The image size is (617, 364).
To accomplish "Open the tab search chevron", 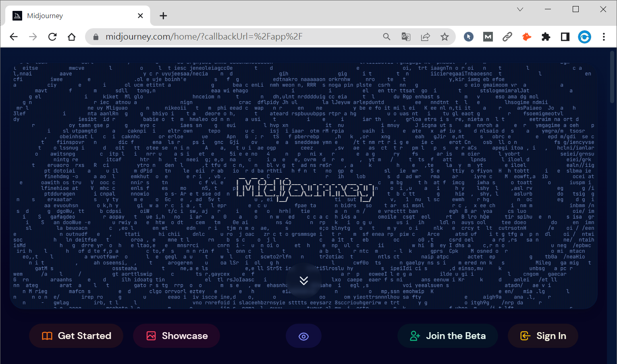I will 520,9.
